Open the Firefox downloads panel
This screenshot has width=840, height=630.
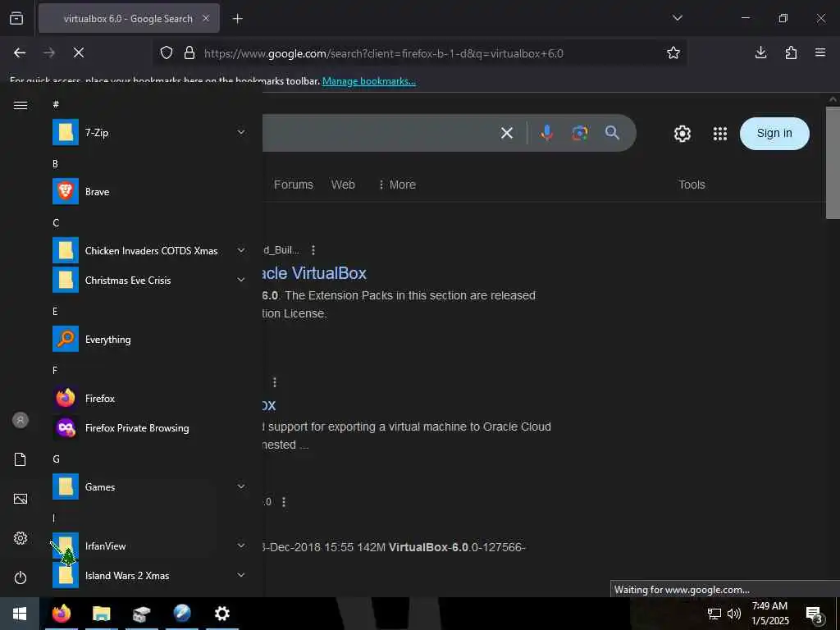(760, 52)
